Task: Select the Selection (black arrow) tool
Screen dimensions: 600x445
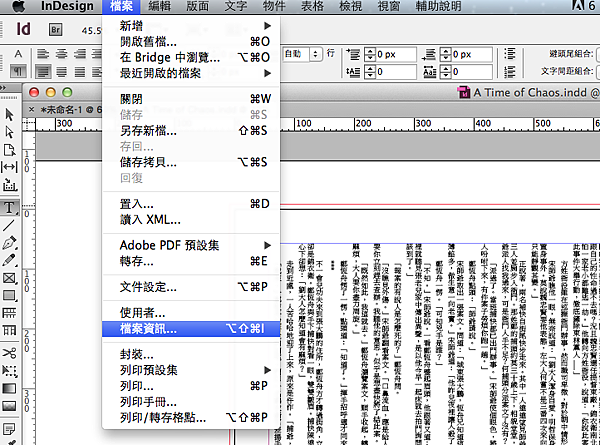Action: [9, 114]
